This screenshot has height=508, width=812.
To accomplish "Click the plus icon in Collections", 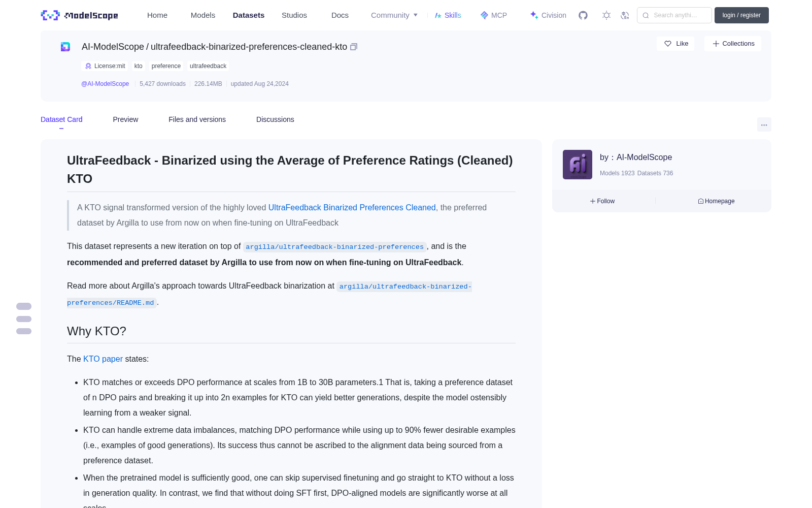I will pyautogui.click(x=716, y=44).
